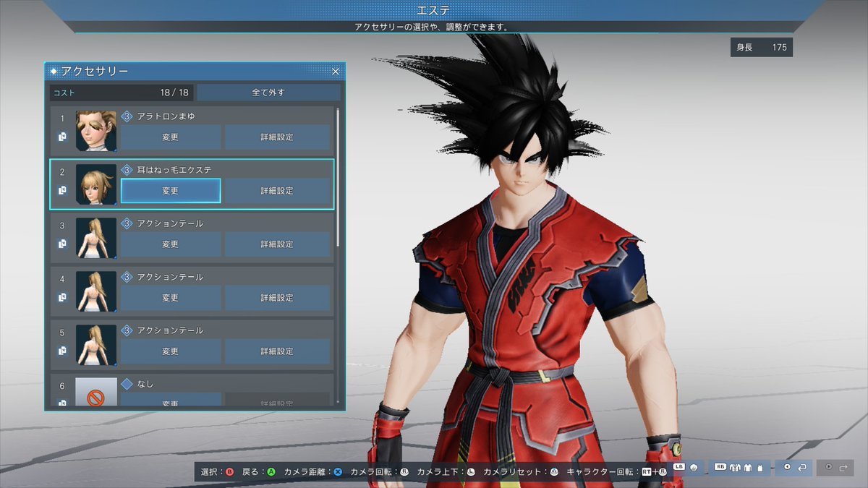
Task: Click the アクセサリー panel title
Action: coord(95,72)
